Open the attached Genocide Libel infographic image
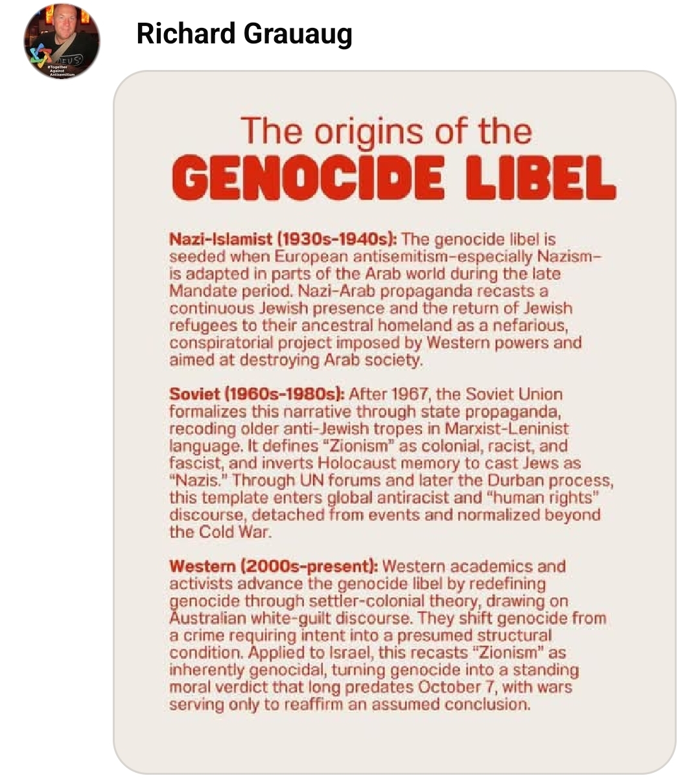The height and width of the screenshot is (778, 700). pos(395,422)
